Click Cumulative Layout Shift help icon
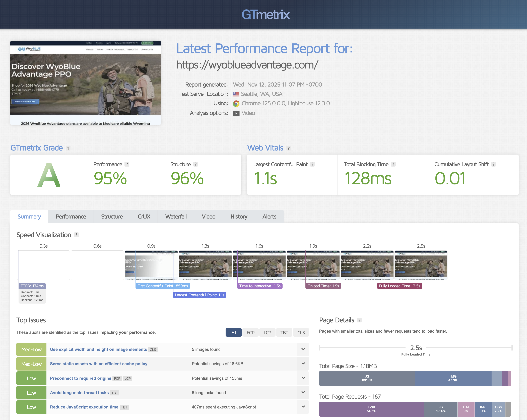Screen dimensions: 527x420 (x=494, y=164)
